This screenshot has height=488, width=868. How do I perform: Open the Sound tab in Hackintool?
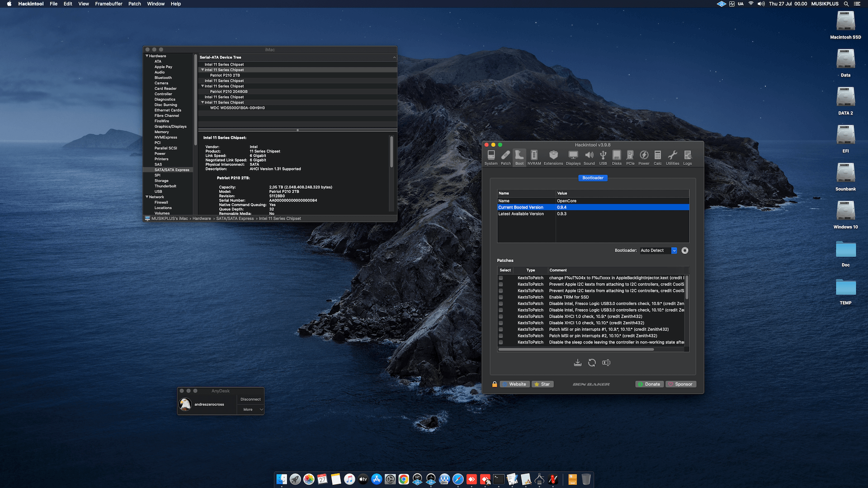[x=589, y=158]
